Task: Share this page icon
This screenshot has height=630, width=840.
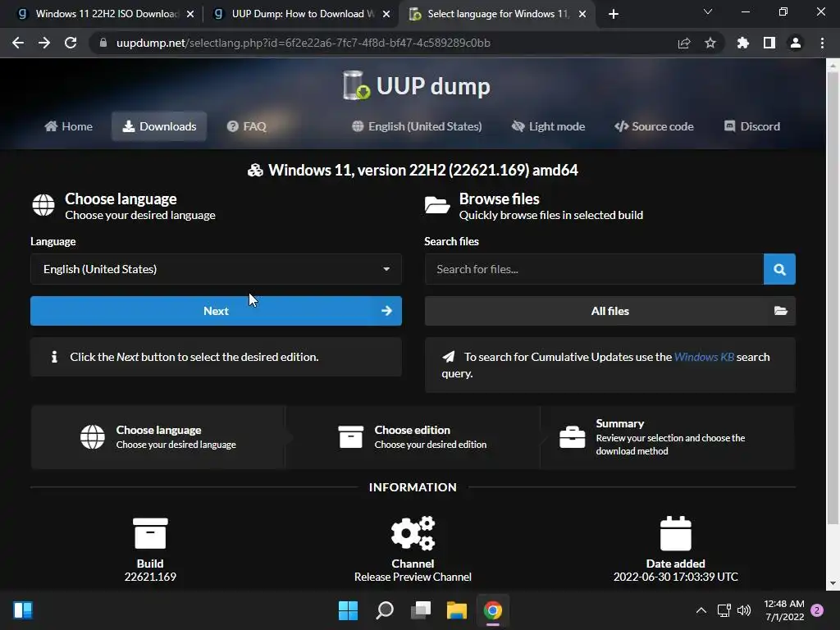Action: point(684,43)
